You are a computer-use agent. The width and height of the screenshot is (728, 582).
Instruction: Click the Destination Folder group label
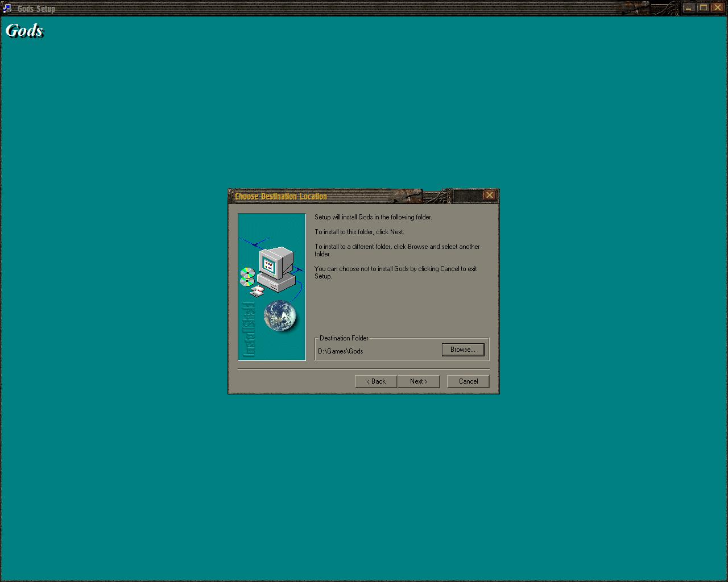coord(344,338)
